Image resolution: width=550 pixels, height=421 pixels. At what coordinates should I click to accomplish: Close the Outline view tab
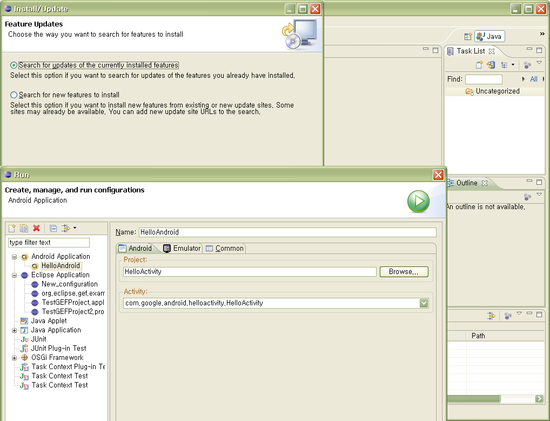(x=484, y=183)
